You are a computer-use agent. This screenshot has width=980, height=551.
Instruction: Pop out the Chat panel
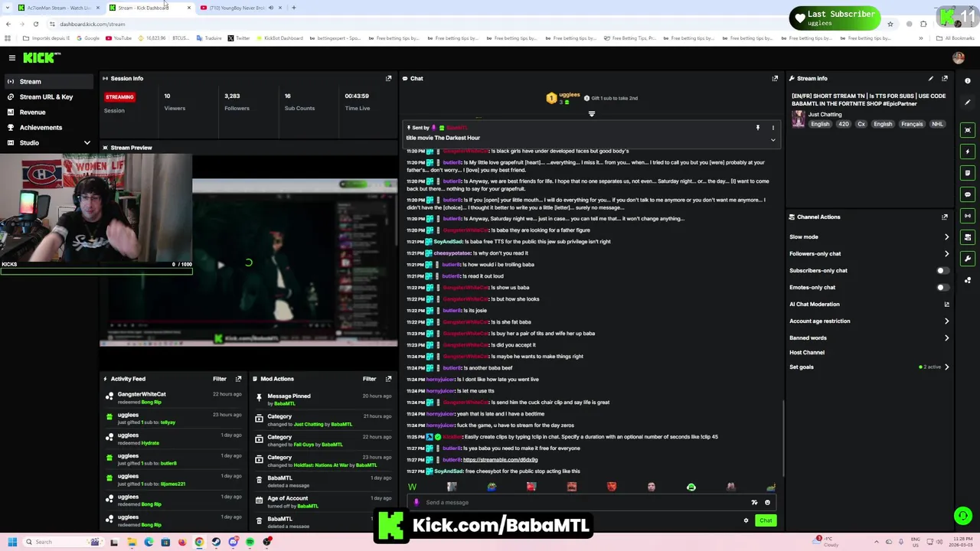[x=775, y=78]
